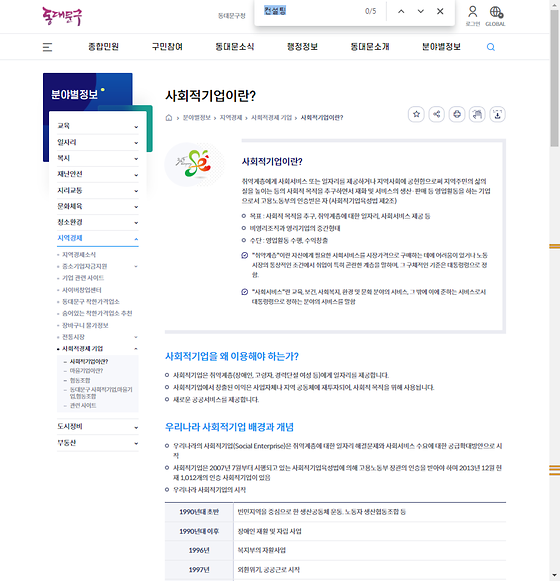
Task: Expand the 재난안전 sidebar section chevron
Action: [136, 175]
